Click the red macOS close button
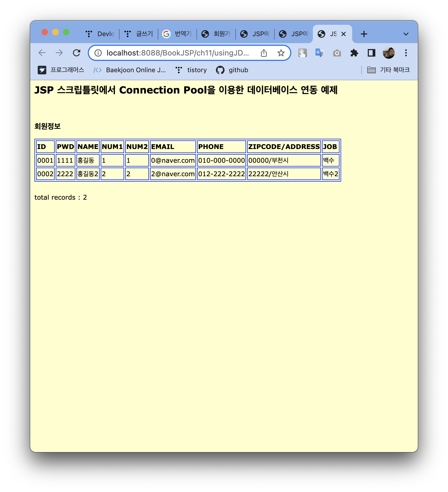The height and width of the screenshot is (492, 448). tap(45, 32)
